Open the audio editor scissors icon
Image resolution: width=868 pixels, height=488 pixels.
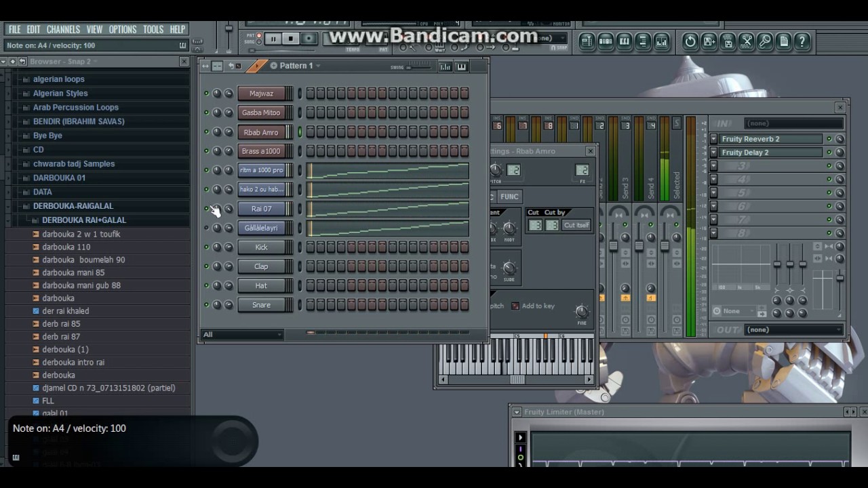(x=747, y=41)
